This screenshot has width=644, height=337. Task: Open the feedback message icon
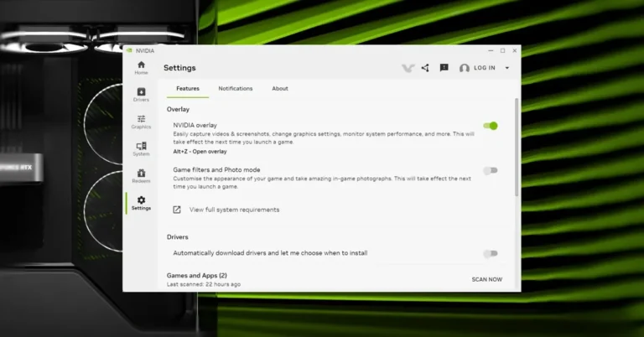click(444, 68)
